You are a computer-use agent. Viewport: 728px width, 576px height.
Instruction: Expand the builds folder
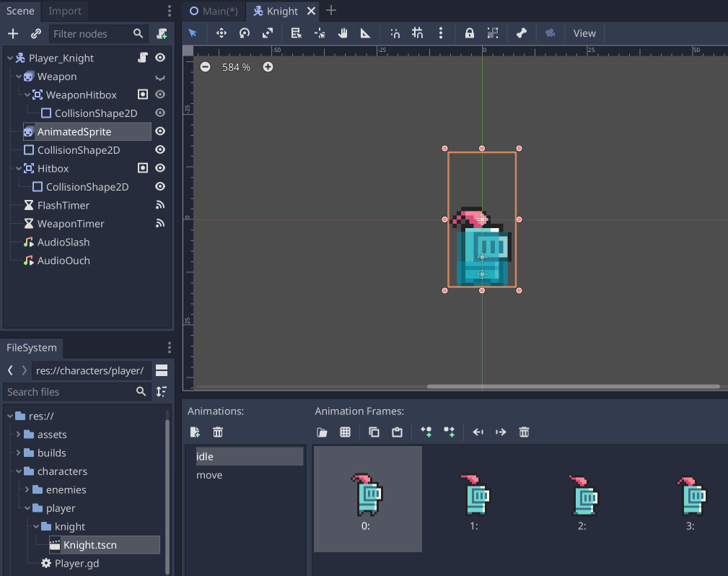(19, 453)
